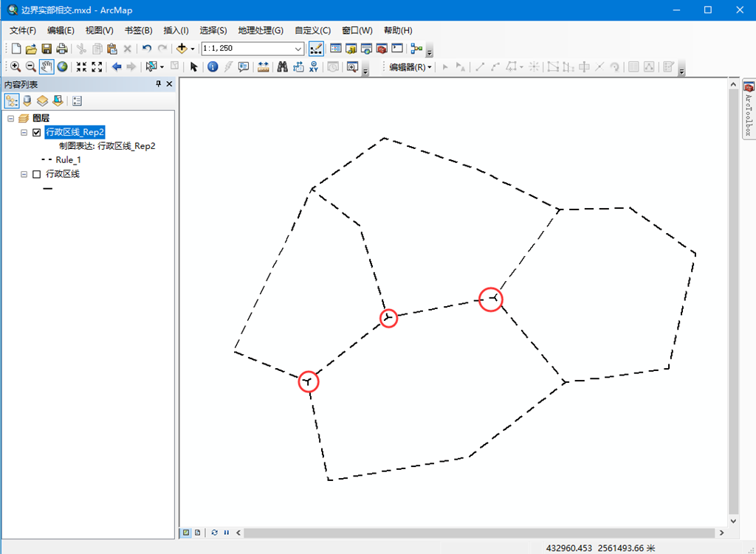
Task: Zoom to full extent globe icon
Action: 62,67
